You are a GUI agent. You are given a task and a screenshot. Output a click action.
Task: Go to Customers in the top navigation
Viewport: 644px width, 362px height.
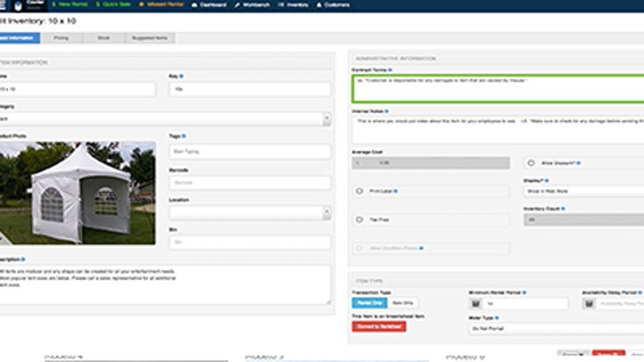333,5
